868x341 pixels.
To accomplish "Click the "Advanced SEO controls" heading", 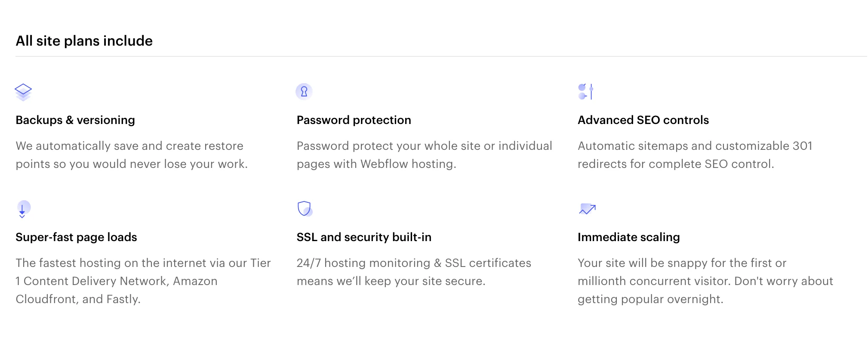I will 643,120.
